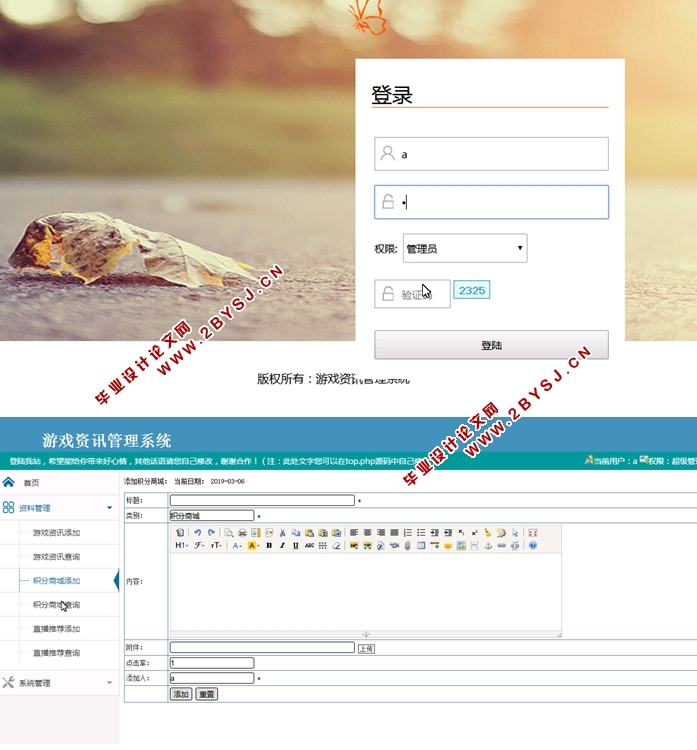Screen dimensions: 697x750
Task: Open the editor about help icon
Action: [532, 545]
